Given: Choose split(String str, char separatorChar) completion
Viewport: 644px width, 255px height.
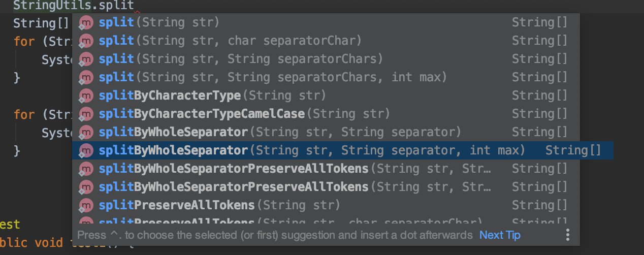Looking at the screenshot, I should click(x=230, y=41).
